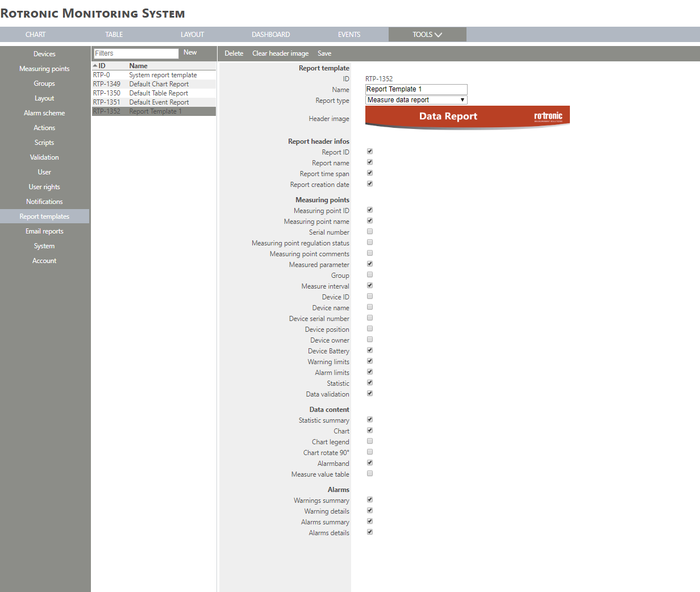Screen dimensions: 700x592
Task: Open User rights in the sidebar
Action: pyautogui.click(x=44, y=187)
